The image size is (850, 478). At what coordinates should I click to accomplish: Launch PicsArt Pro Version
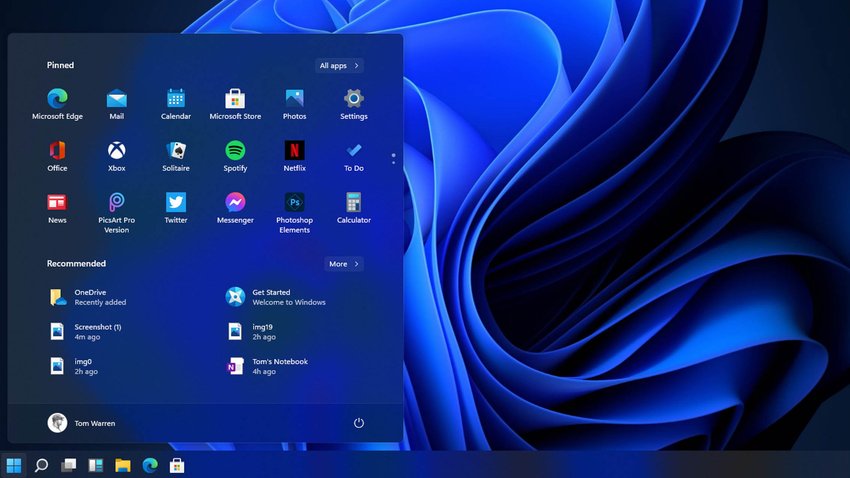[117, 213]
